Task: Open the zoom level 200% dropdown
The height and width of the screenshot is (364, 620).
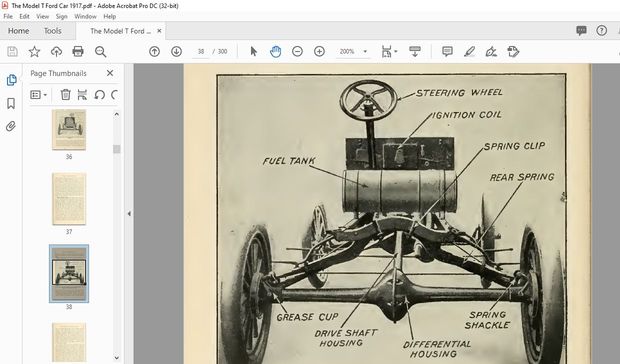Action: point(365,51)
